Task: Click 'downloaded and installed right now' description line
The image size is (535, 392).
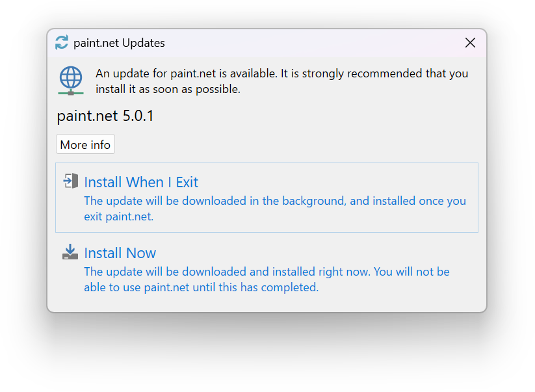Action: tap(267, 271)
